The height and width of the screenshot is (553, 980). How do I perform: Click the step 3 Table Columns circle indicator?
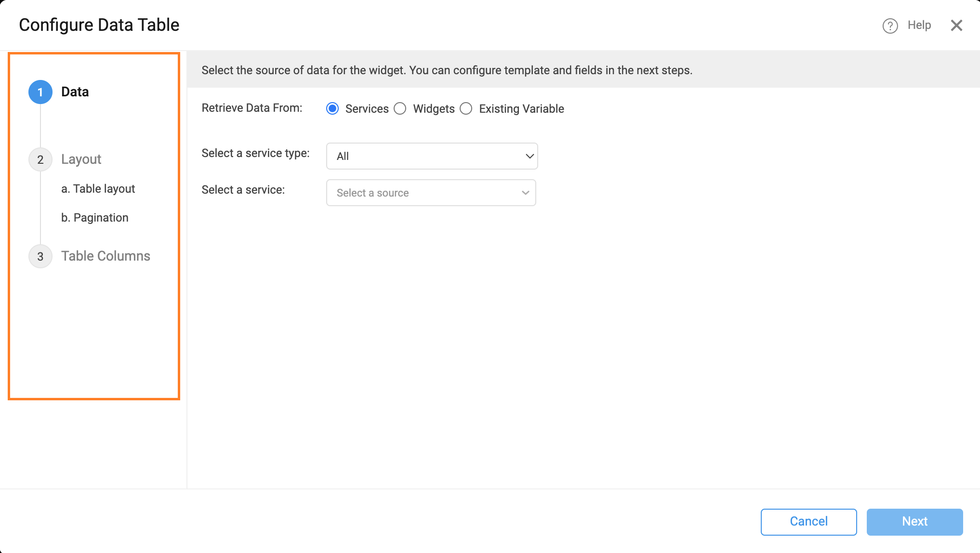point(40,256)
